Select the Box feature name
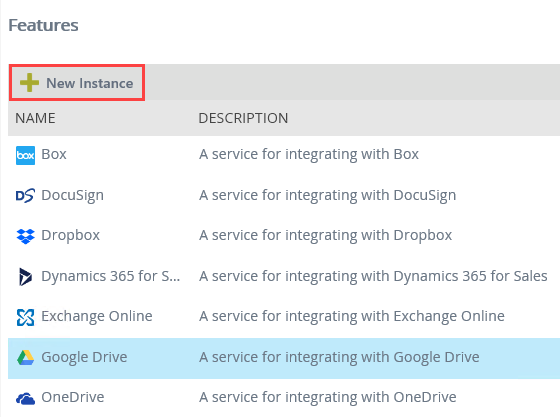The image size is (560, 417). 54,154
